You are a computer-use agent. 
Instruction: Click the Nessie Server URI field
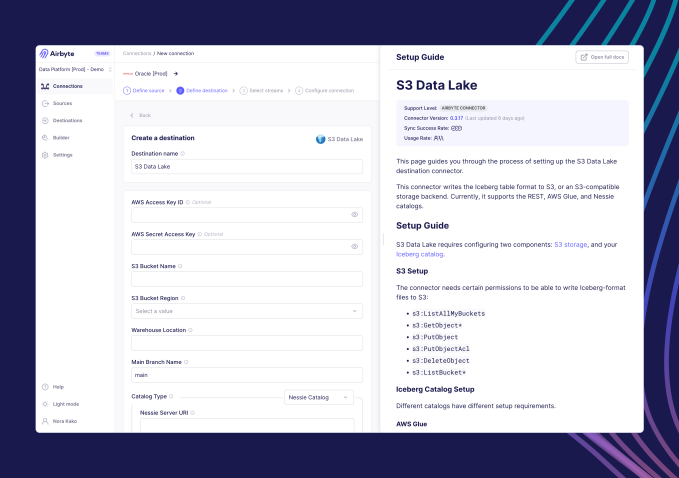point(247,425)
